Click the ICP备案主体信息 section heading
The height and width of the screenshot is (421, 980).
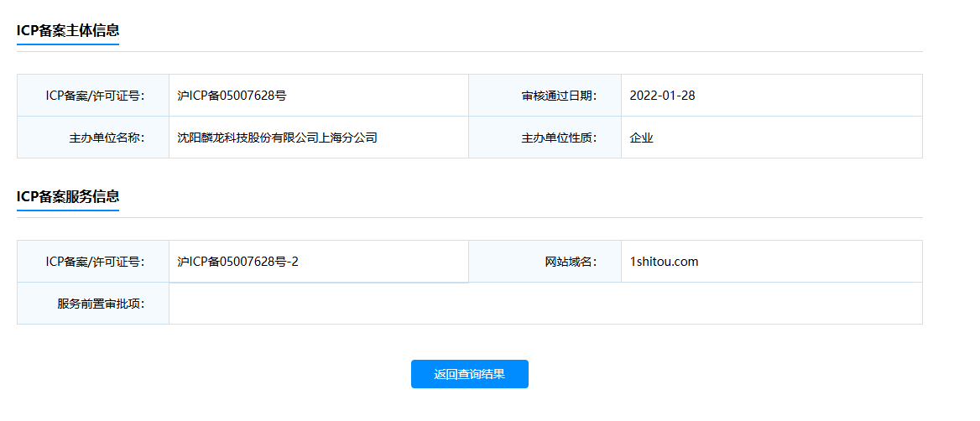68,30
